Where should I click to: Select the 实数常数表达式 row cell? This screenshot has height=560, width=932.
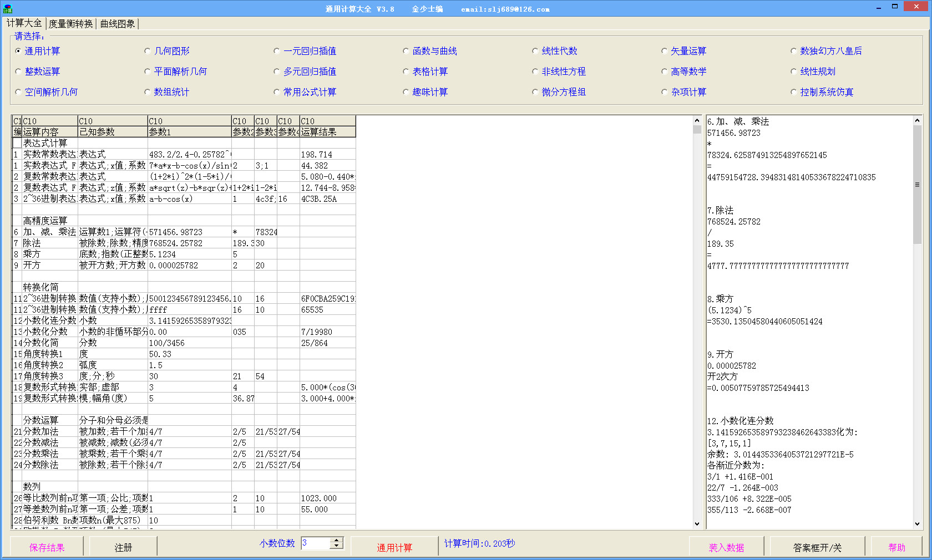pos(50,154)
